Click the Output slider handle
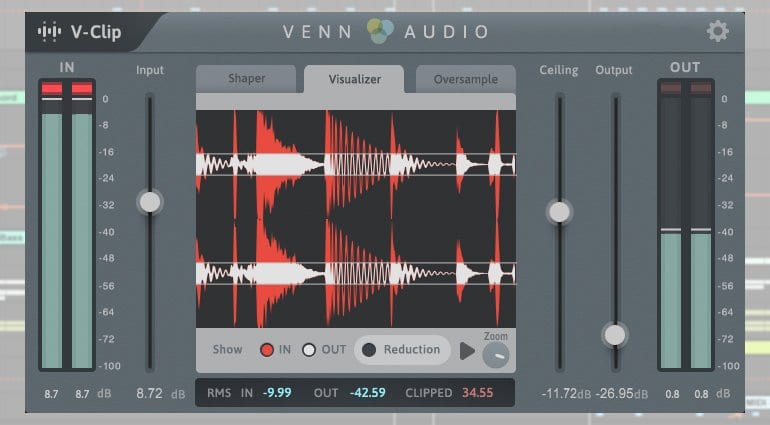The height and width of the screenshot is (425, 770). (x=615, y=335)
